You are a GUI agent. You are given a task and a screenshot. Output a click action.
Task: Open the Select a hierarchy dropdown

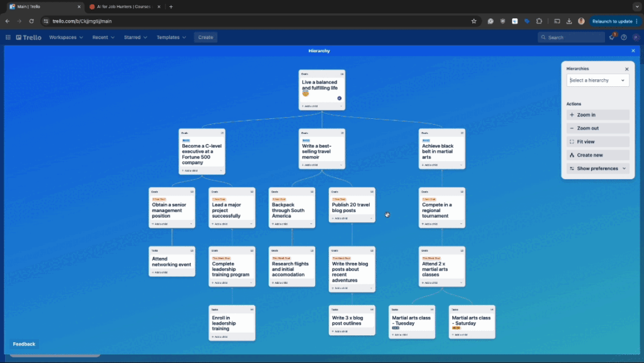tap(597, 81)
